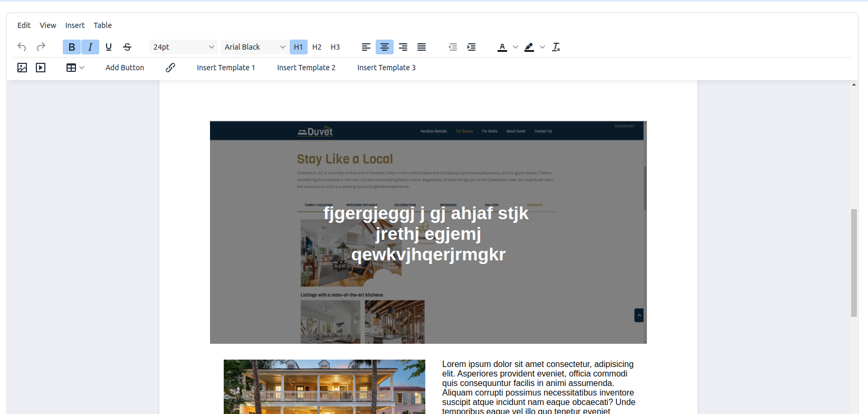Viewport: 868px width, 414px height.
Task: Increase indent of the paragraph
Action: [471, 47]
